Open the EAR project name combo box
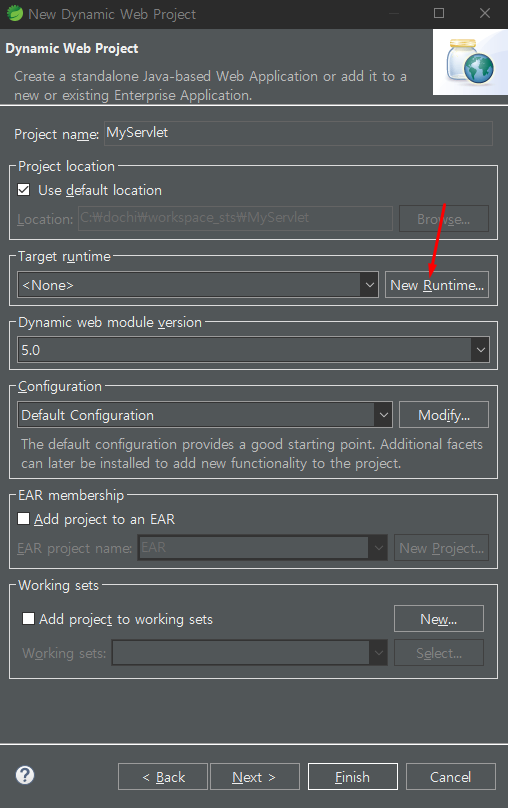The width and height of the screenshot is (508, 808). 262,547
